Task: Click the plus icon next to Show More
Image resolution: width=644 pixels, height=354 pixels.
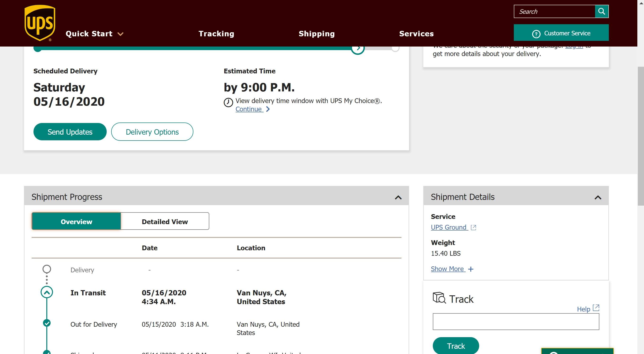Action: tap(471, 269)
